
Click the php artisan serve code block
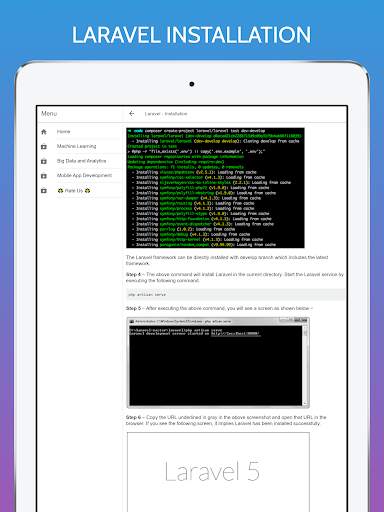pos(235,295)
